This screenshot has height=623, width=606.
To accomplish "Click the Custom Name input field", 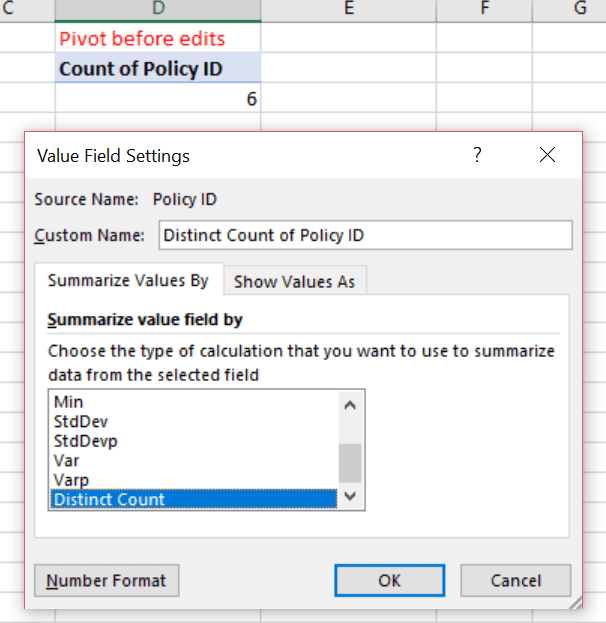I will tap(365, 235).
